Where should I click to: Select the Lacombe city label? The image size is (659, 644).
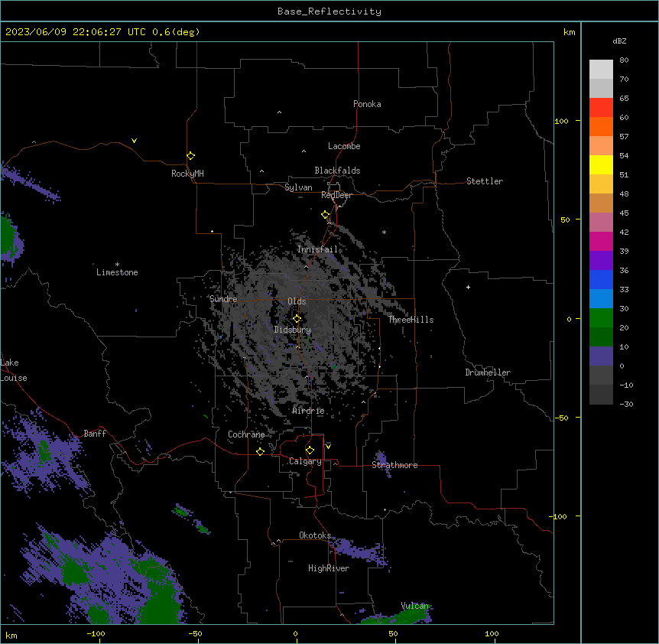pos(344,146)
